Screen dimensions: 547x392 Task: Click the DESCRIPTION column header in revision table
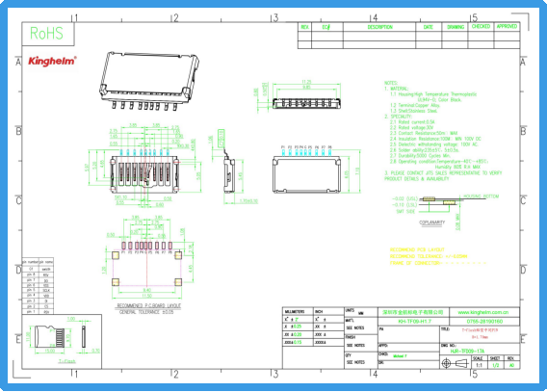(x=379, y=27)
